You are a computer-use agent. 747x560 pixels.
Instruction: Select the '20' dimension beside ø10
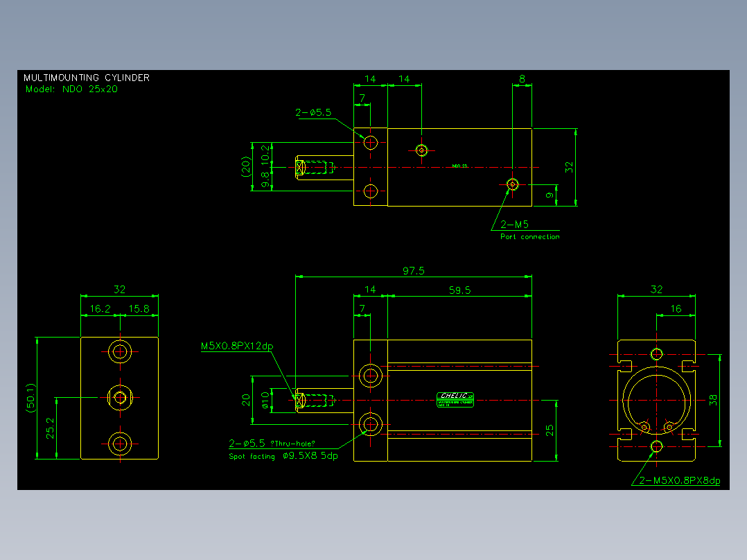[x=246, y=400]
